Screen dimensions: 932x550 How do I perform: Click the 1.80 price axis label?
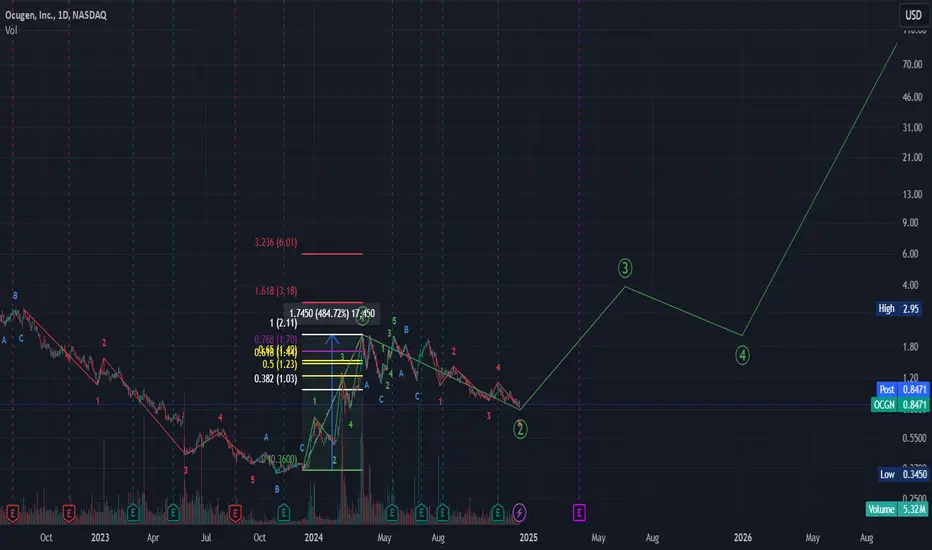911,346
